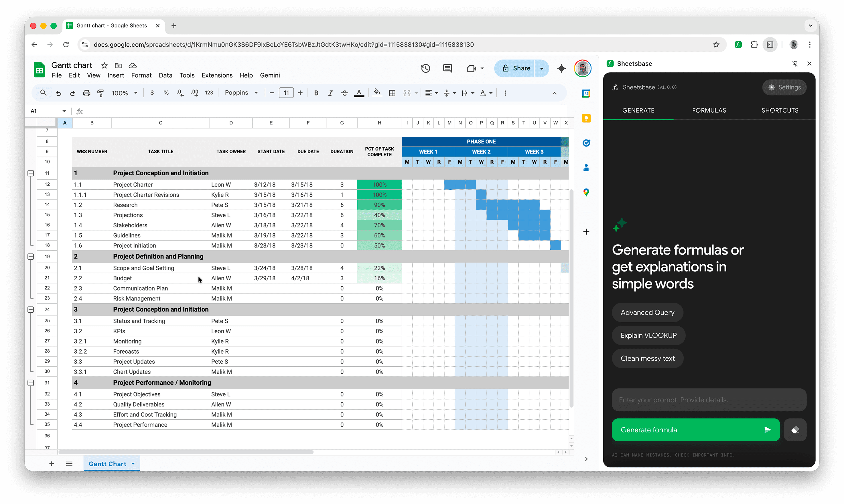Open the Insert menu
Viewport: 844px width, 504px height.
[x=116, y=75]
